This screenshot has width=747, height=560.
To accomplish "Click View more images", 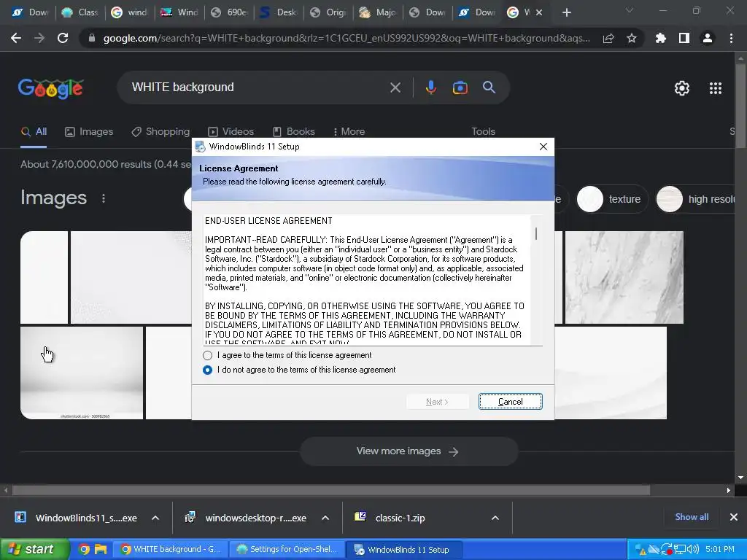I will [x=409, y=451].
